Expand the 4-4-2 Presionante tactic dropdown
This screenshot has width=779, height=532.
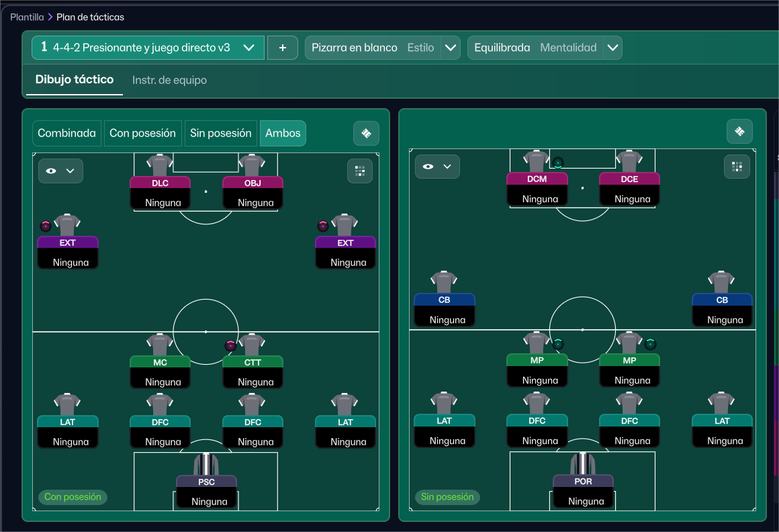click(x=248, y=48)
